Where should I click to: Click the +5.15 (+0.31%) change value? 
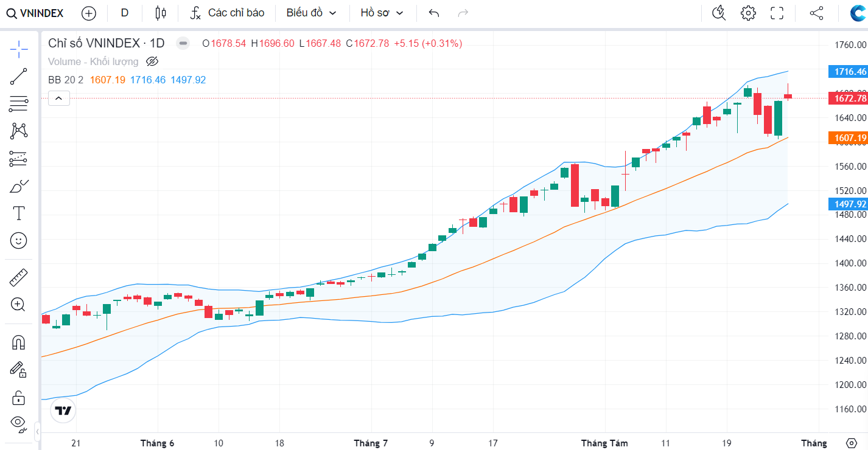(428, 43)
